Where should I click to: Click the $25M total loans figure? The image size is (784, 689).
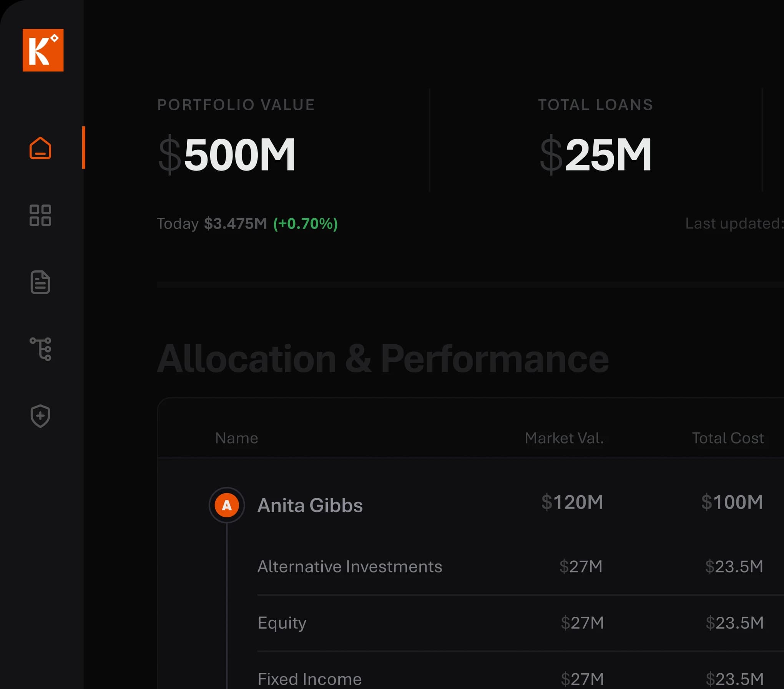pos(596,155)
